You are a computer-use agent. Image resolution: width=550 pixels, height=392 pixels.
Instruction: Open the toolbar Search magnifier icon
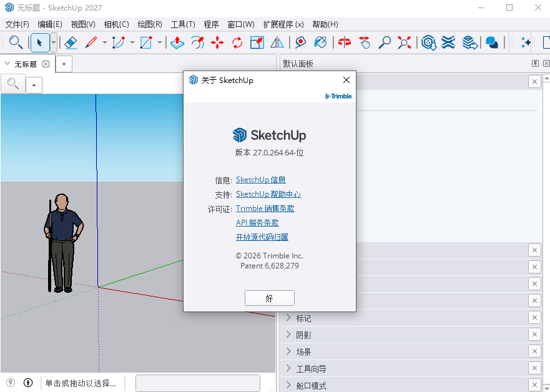pyautogui.click(x=16, y=42)
